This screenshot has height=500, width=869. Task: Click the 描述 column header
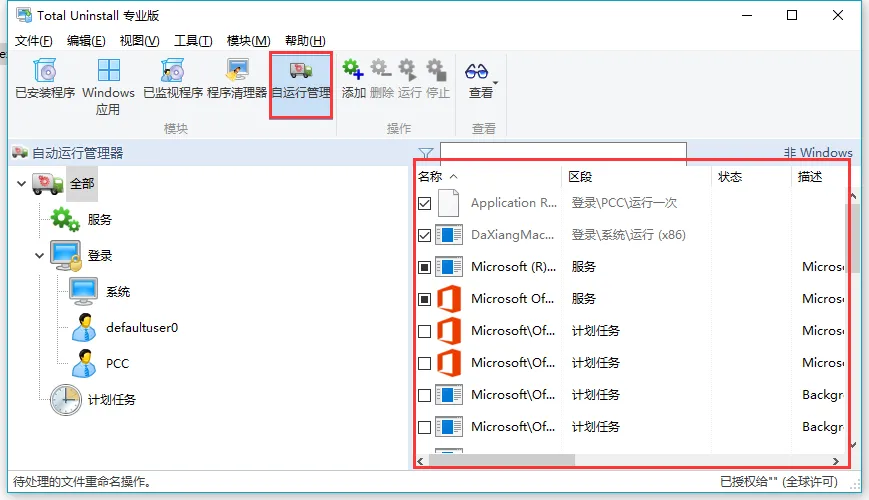coord(810,177)
